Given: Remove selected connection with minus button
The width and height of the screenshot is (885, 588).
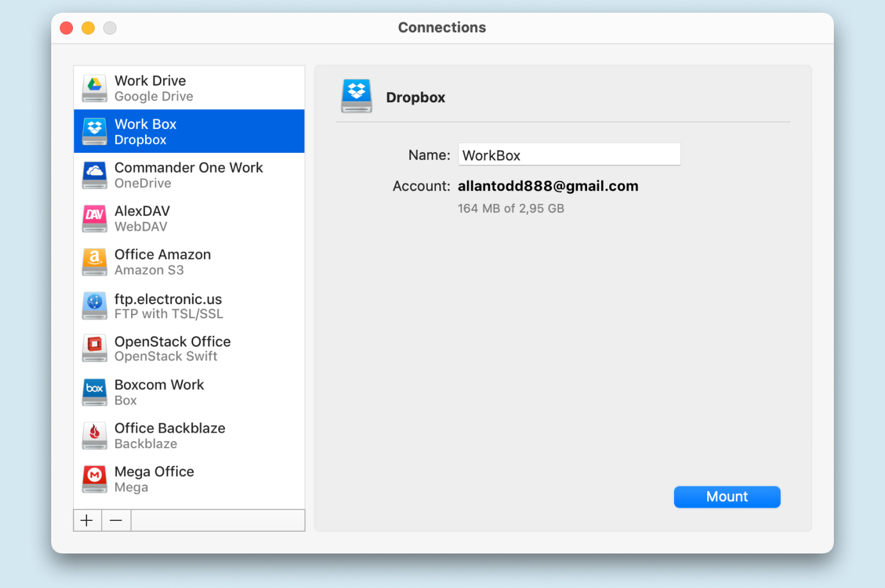Looking at the screenshot, I should tap(116, 520).
